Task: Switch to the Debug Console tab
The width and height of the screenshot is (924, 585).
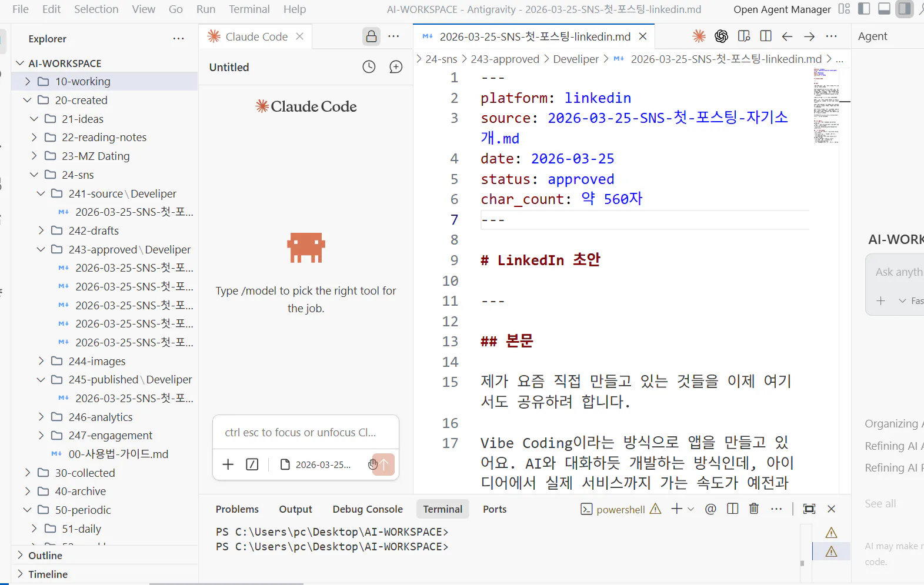Action: (x=368, y=509)
